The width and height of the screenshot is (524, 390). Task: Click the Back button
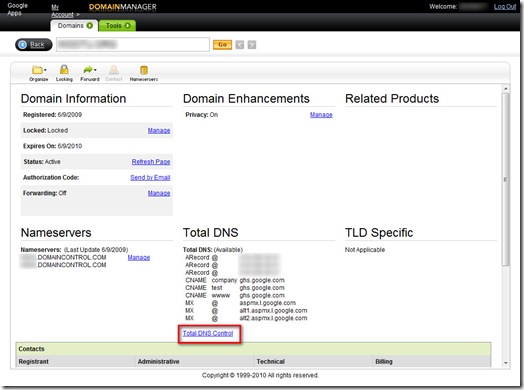point(33,44)
